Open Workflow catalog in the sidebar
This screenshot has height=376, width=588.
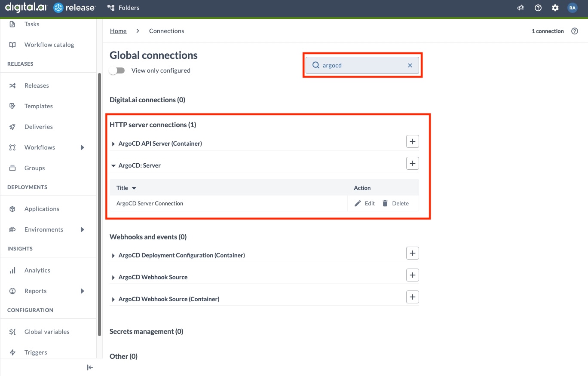pos(49,44)
